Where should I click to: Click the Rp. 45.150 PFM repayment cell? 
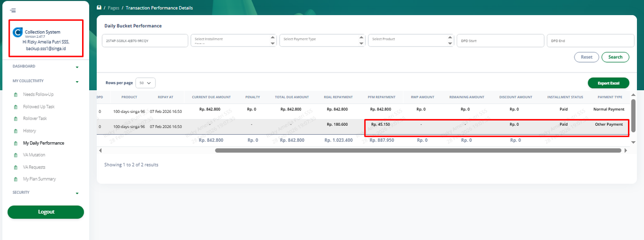click(x=380, y=124)
